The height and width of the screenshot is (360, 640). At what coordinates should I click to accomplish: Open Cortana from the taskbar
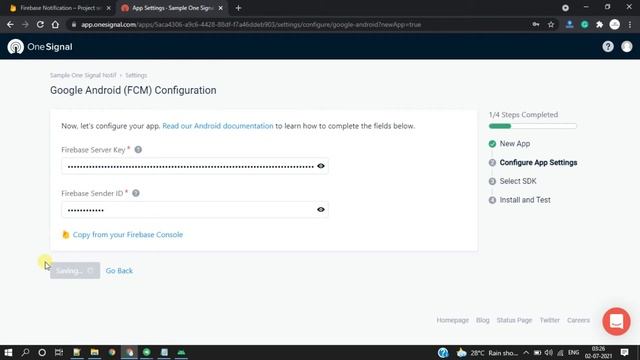[x=42, y=352]
